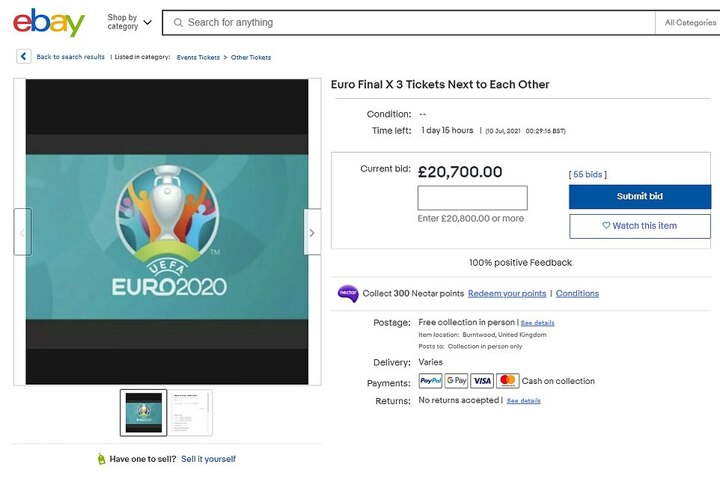Open the Events Tickets breadcrumb
This screenshot has width=720, height=479.
(x=198, y=57)
